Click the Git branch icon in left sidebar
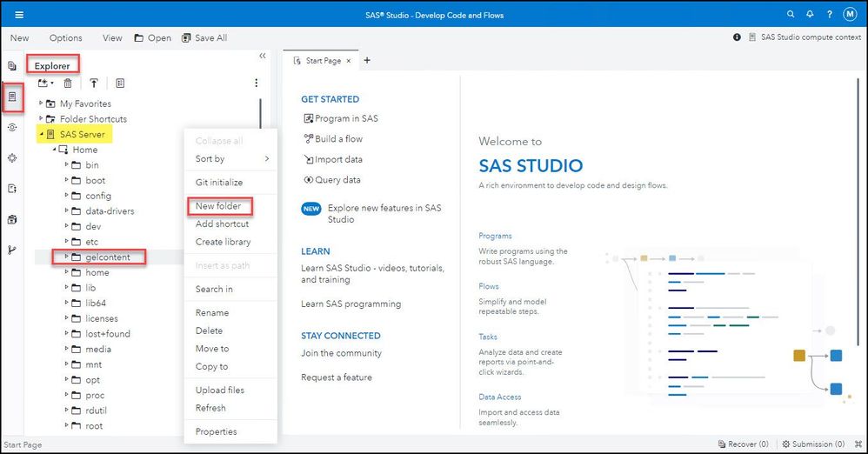This screenshot has height=454, width=868. [x=12, y=250]
